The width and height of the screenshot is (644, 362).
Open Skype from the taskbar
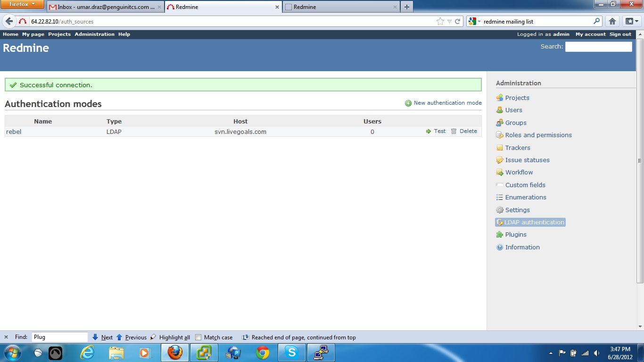pos(291,352)
